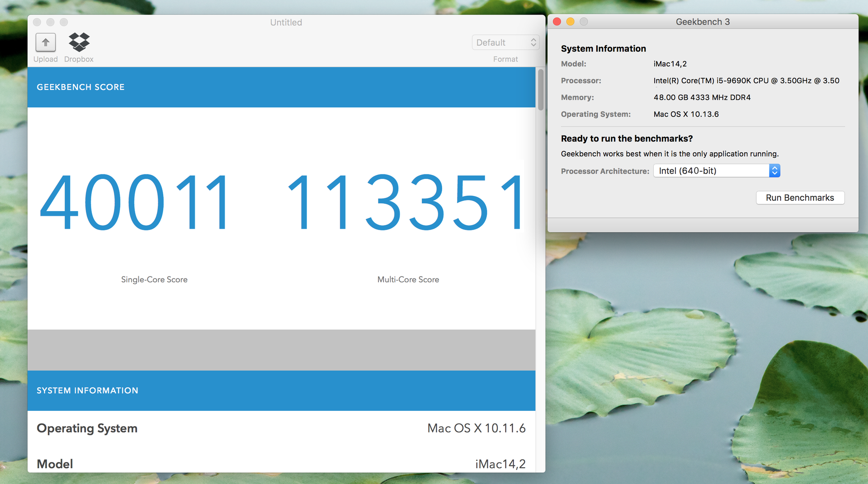This screenshot has width=868, height=484.
Task: Click the Model row label in results window
Action: [55, 464]
